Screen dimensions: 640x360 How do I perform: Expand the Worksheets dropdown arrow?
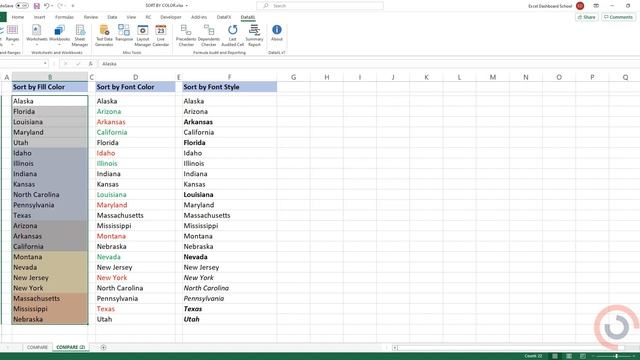pos(36,44)
